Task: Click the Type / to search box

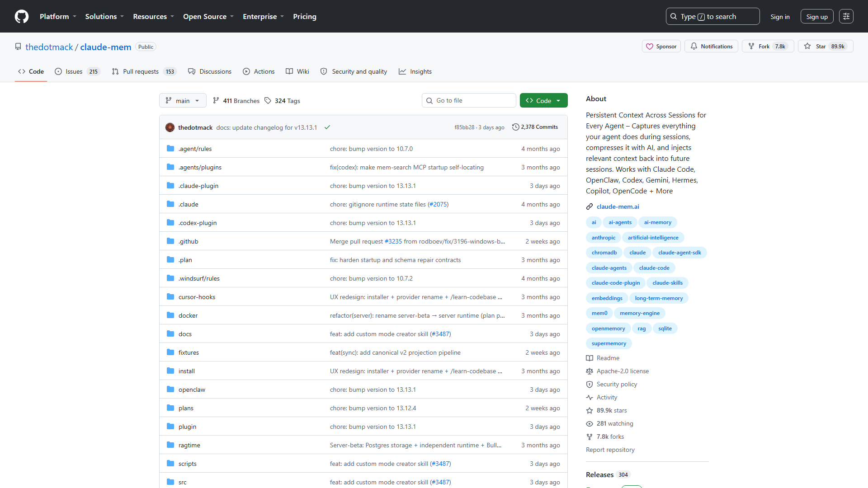Action: point(712,16)
